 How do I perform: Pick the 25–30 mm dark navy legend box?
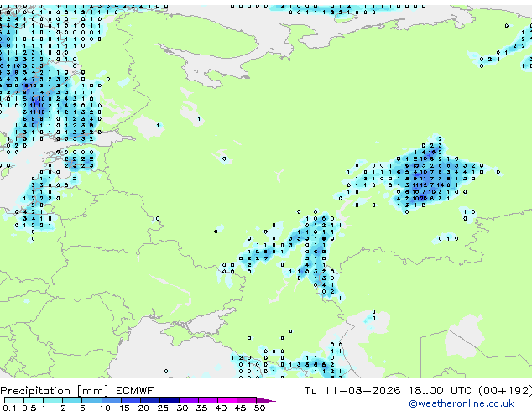[169, 400]
